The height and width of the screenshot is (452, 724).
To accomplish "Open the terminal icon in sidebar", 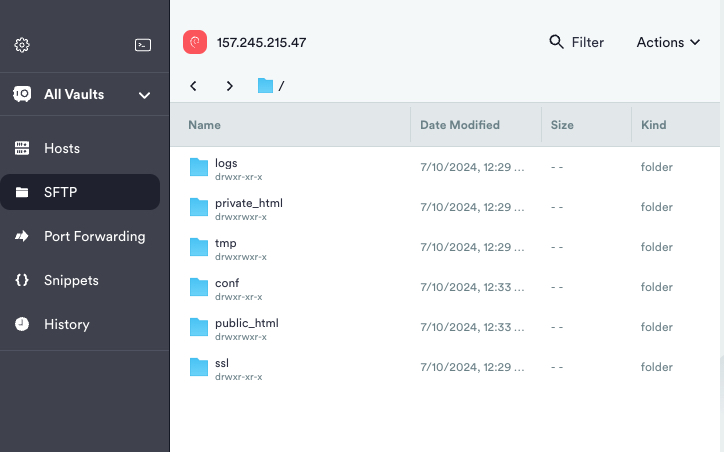I will [x=143, y=45].
